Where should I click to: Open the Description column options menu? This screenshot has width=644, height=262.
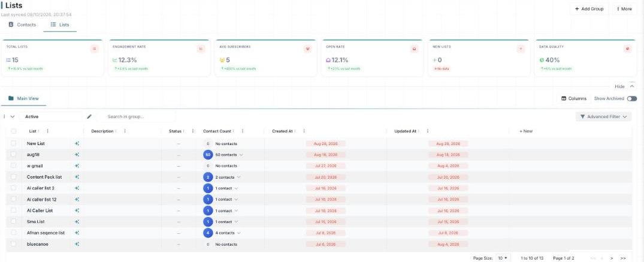pyautogui.click(x=125, y=131)
